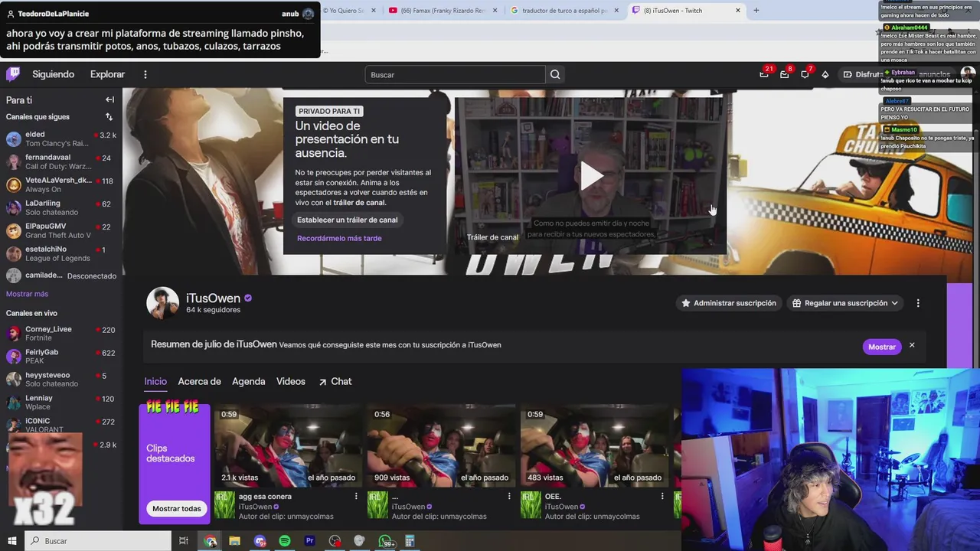Open Premiere Pro from the taskbar

tap(309, 541)
